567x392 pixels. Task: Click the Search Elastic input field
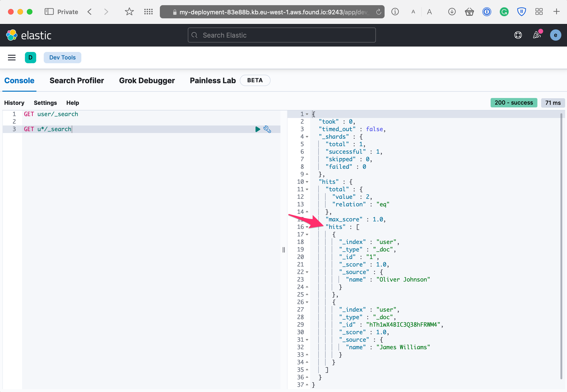pyautogui.click(x=282, y=35)
